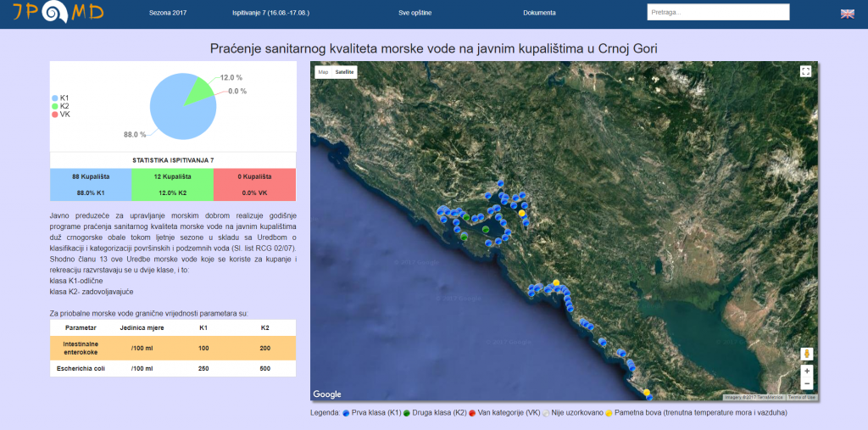Select the red 0 Kupališta VK cell
Viewport: 868px width, 430px height.
coord(254,185)
